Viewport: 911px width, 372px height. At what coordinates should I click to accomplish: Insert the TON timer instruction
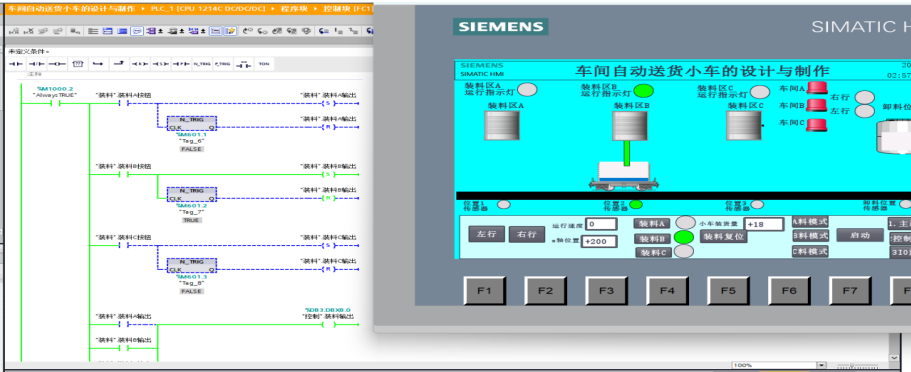coord(264,64)
